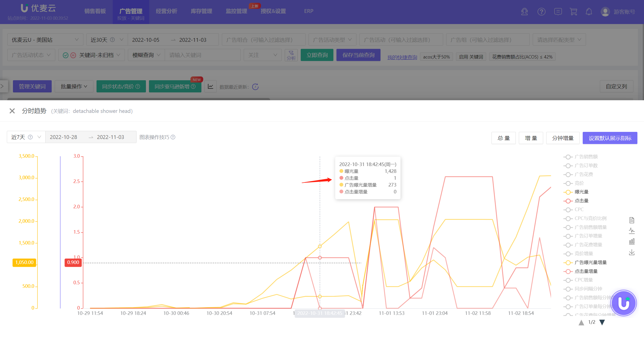This screenshot has height=345, width=644.
Task: Expand the left side panel arrow
Action: pyautogui.click(x=3, y=86)
